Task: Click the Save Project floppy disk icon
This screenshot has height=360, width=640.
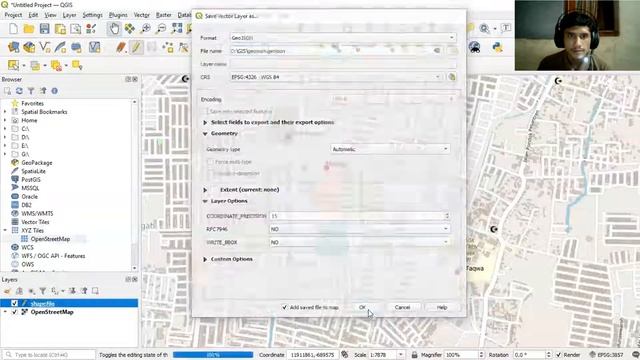Action: (x=44, y=29)
